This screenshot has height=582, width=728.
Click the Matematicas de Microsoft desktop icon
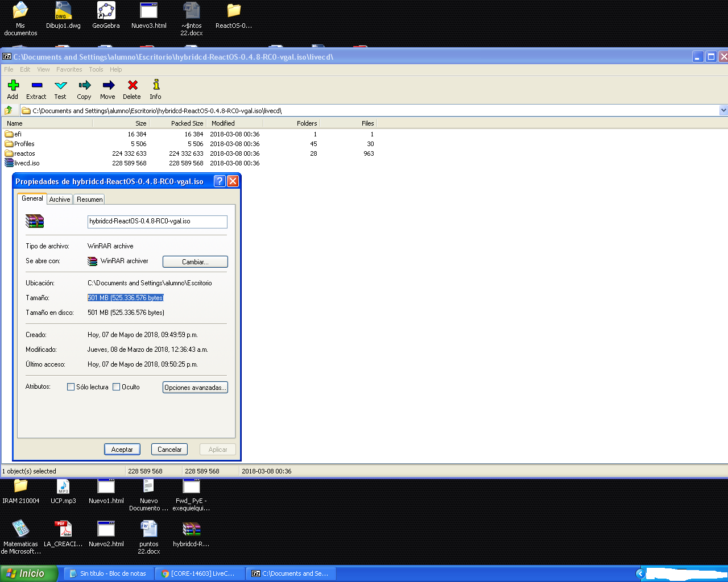click(x=21, y=537)
